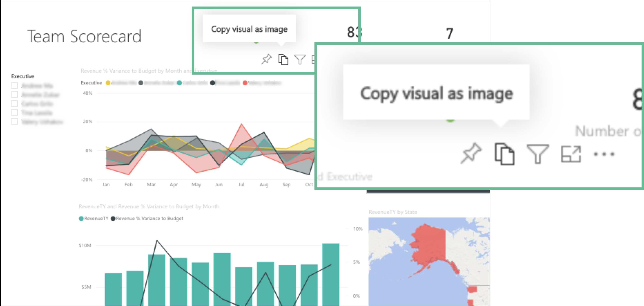Click the small filter funnel icon near 83
Image resolution: width=644 pixels, height=306 pixels.
click(300, 60)
